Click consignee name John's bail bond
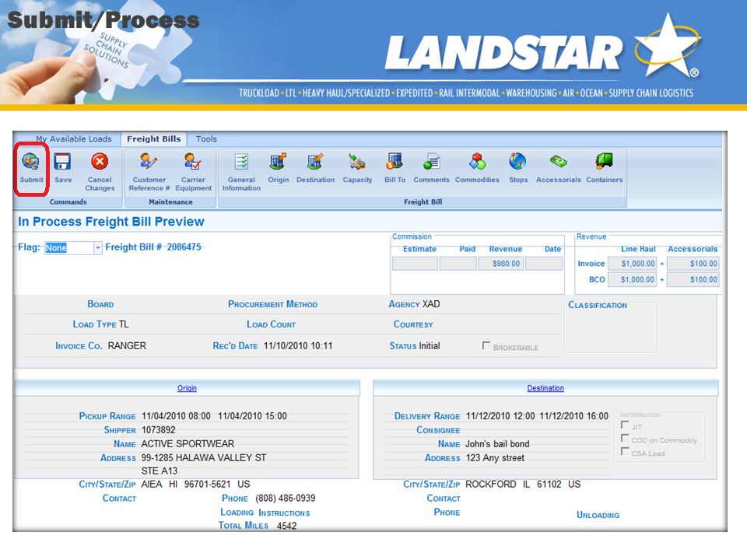 pos(497,444)
